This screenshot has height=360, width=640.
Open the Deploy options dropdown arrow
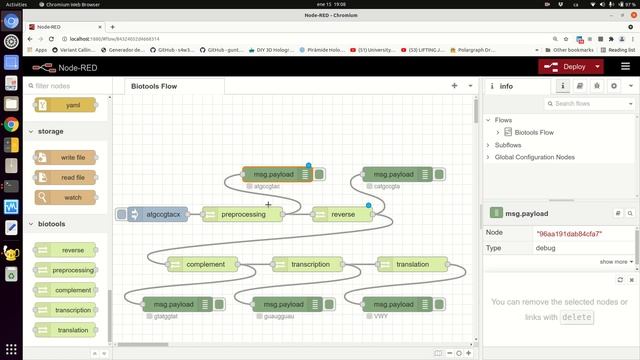pos(598,67)
